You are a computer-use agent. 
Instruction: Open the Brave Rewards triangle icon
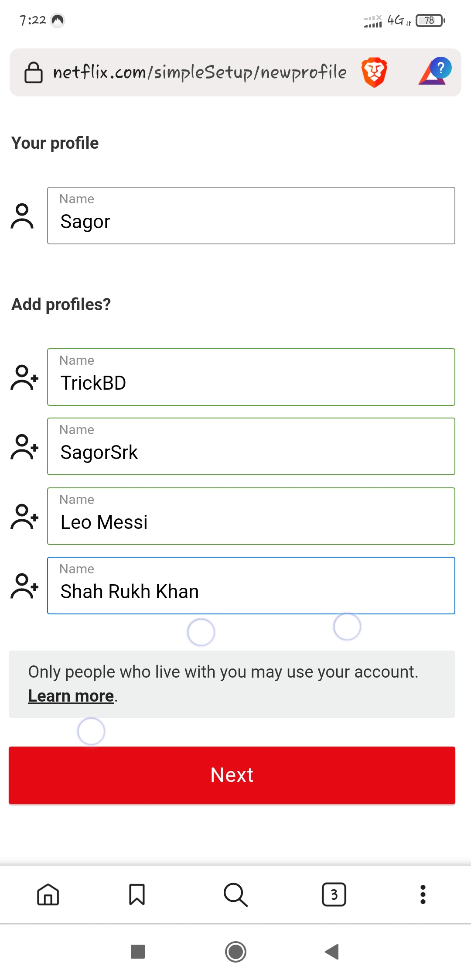pyautogui.click(x=435, y=72)
